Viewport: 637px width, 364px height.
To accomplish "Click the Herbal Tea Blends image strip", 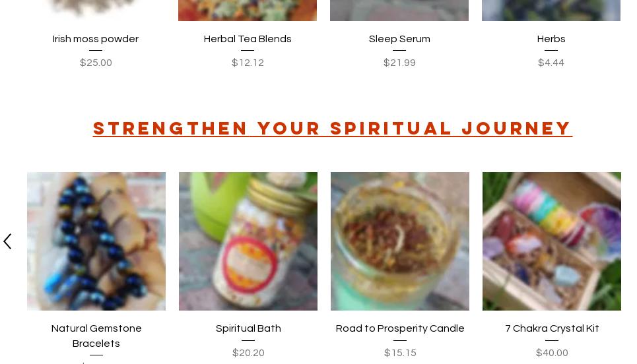I will pyautogui.click(x=248, y=10).
